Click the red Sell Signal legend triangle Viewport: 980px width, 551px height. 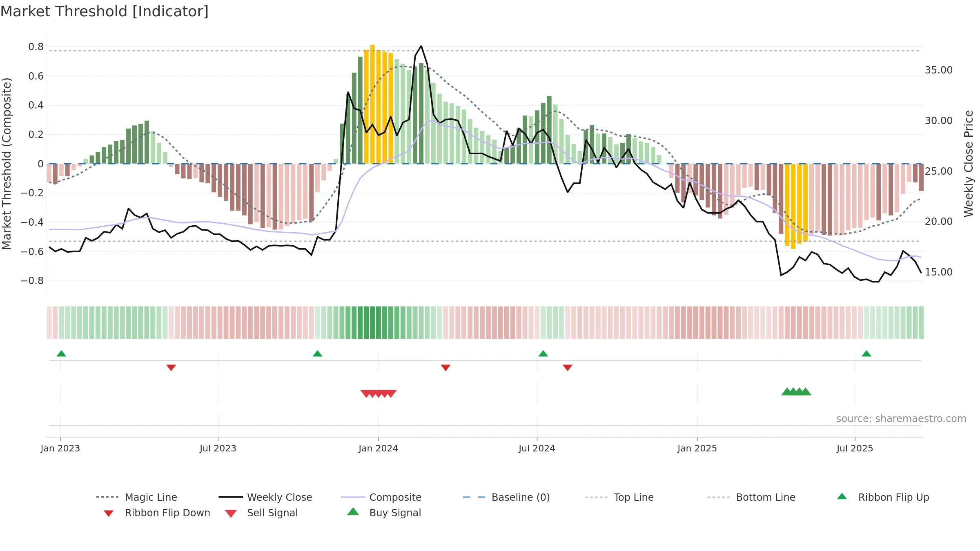[231, 513]
